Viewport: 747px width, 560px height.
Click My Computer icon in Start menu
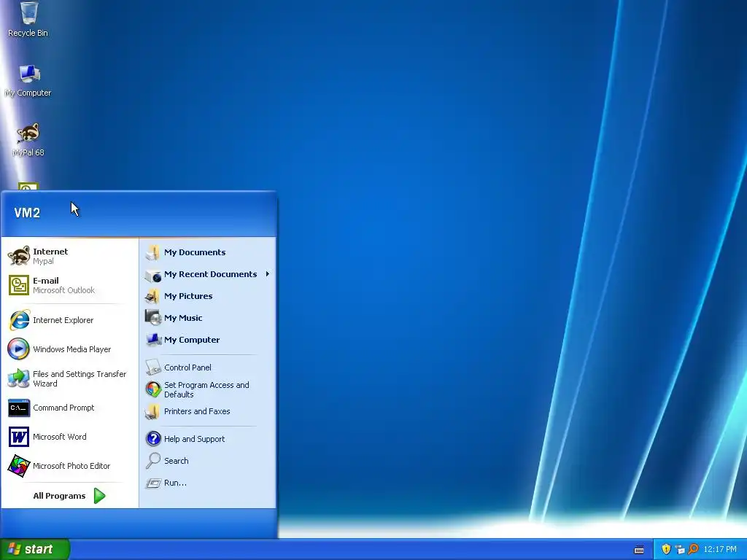coord(153,340)
